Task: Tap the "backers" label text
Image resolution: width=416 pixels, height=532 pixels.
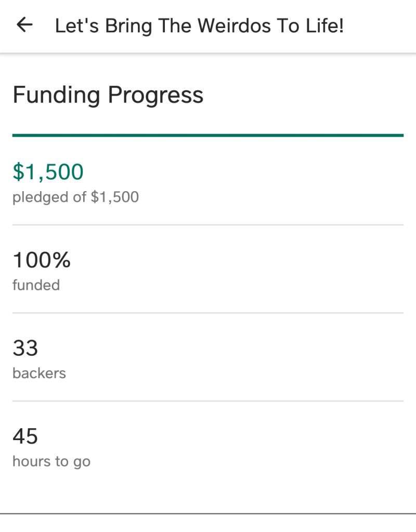Action: point(39,373)
